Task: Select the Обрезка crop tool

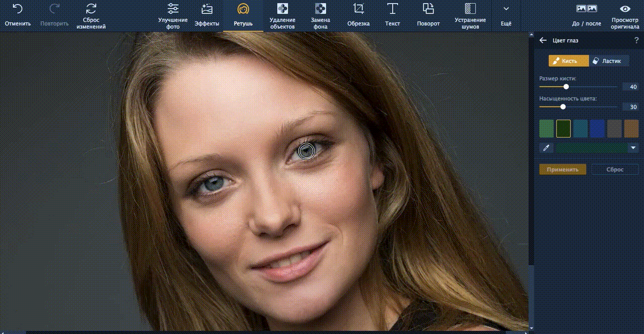Action: point(358,16)
